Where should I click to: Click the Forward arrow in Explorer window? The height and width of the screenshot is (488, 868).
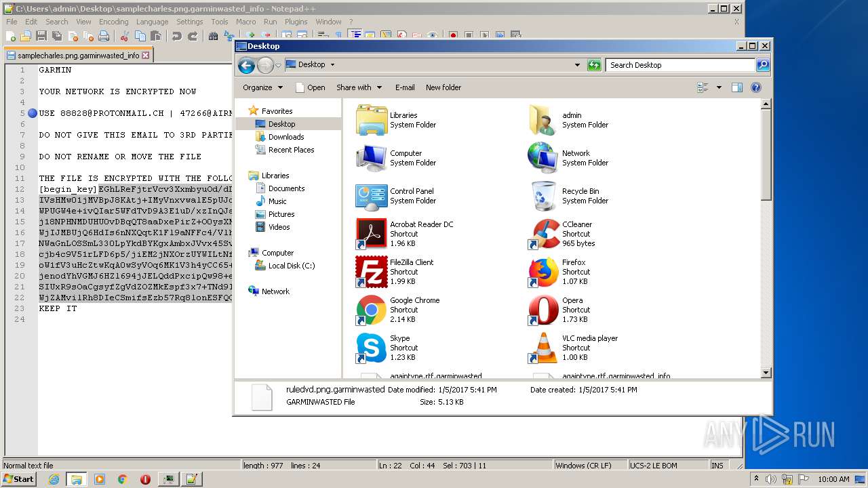click(x=265, y=65)
